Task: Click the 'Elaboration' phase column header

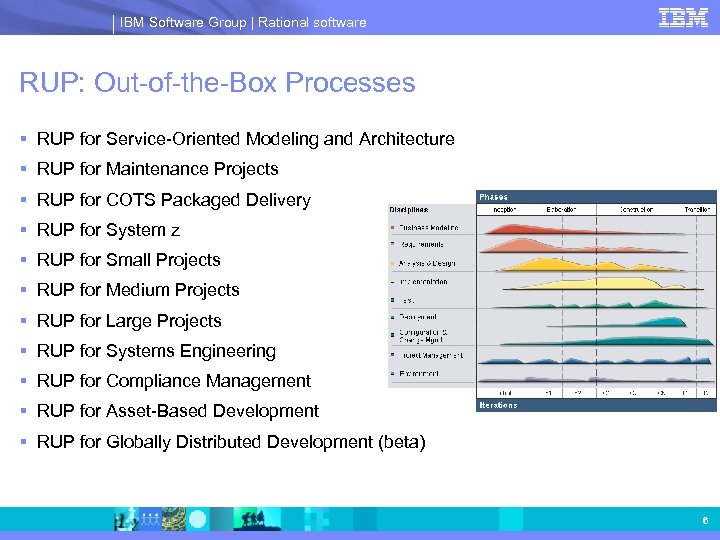Action: point(561,209)
